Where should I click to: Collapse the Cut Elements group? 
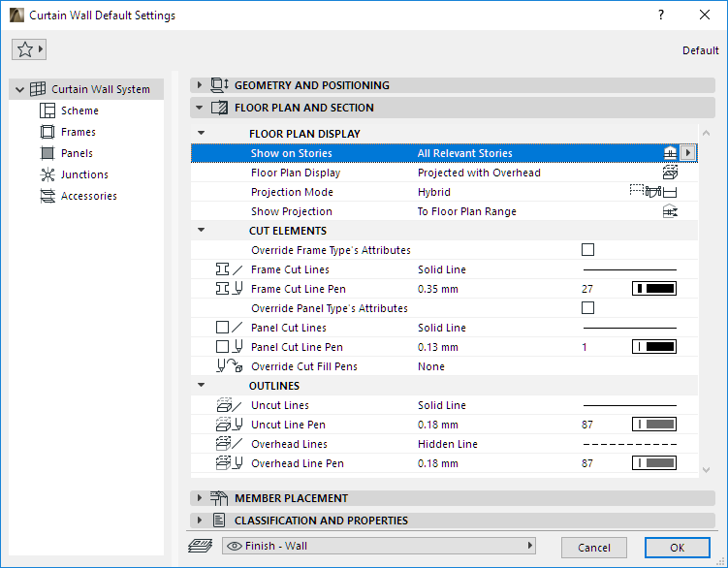(201, 231)
